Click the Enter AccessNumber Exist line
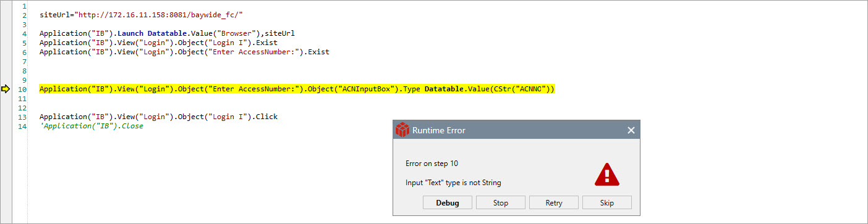868x224 pixels. click(x=184, y=52)
